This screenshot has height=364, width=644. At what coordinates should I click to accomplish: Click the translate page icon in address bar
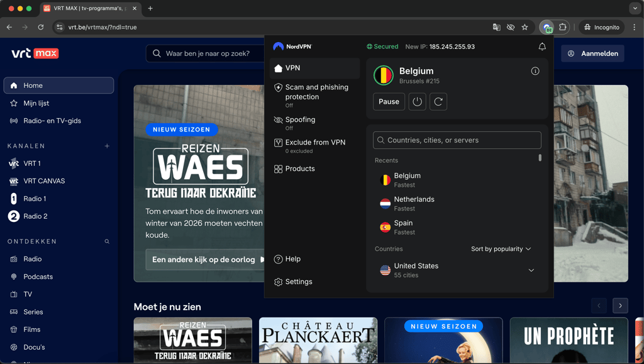[x=497, y=27]
